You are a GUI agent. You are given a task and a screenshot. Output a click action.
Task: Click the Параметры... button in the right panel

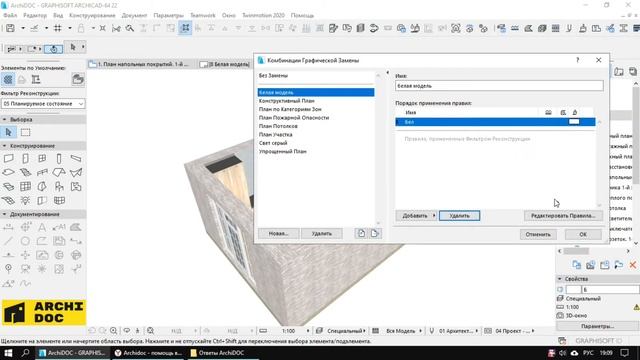(x=597, y=326)
